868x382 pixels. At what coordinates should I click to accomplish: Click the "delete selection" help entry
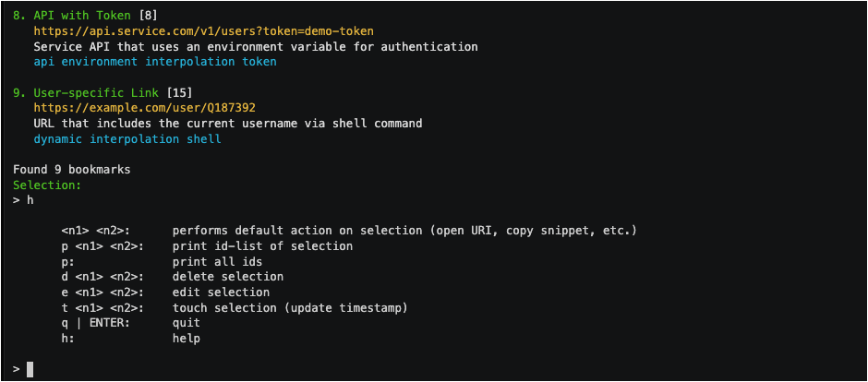tap(227, 277)
